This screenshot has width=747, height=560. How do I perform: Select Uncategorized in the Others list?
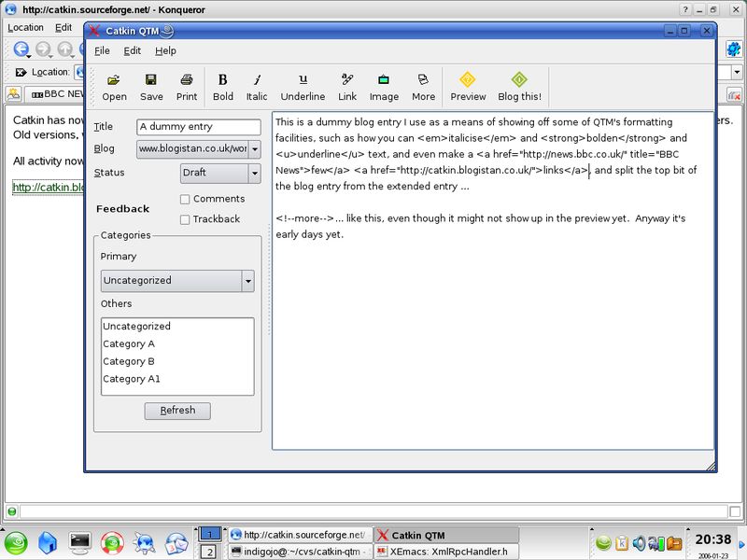[x=177, y=327]
